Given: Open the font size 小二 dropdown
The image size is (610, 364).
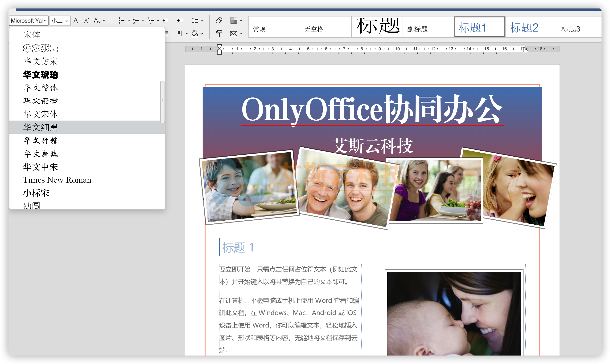Looking at the screenshot, I should pyautogui.click(x=60, y=21).
